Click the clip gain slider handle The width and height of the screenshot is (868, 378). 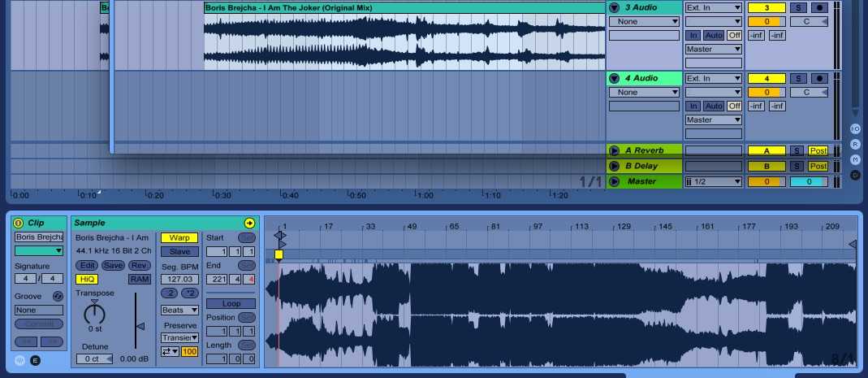click(140, 327)
